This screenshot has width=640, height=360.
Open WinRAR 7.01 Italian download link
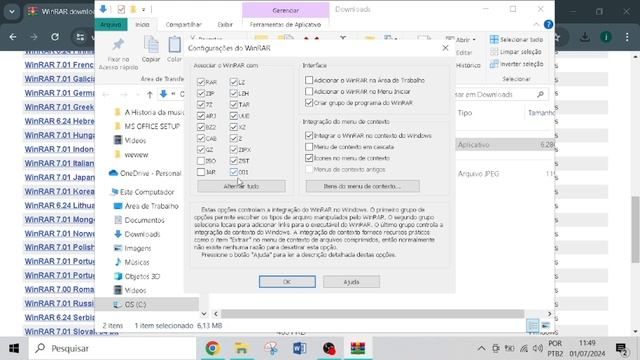(60, 163)
